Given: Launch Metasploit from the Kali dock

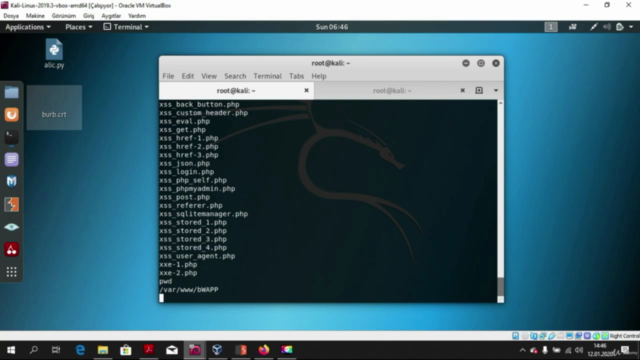Looking at the screenshot, I should click(x=11, y=182).
